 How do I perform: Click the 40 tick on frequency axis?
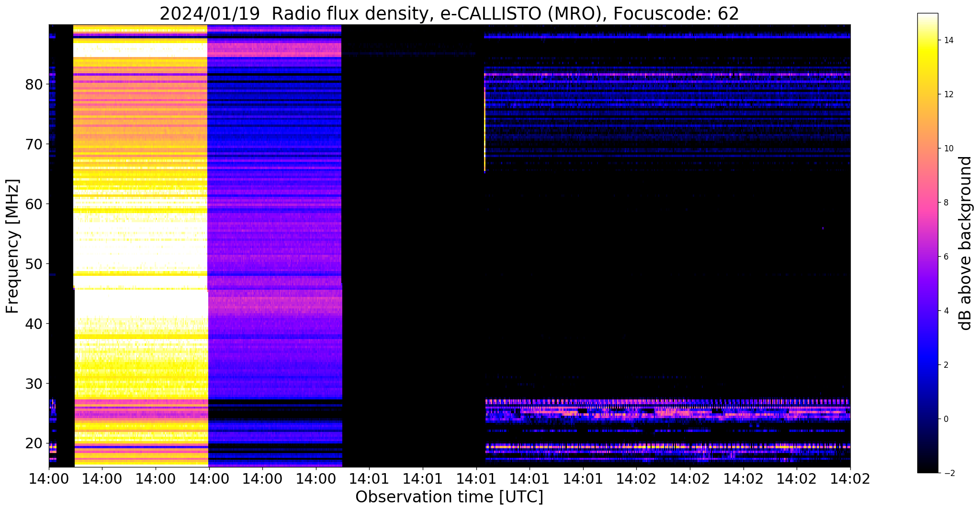point(34,324)
